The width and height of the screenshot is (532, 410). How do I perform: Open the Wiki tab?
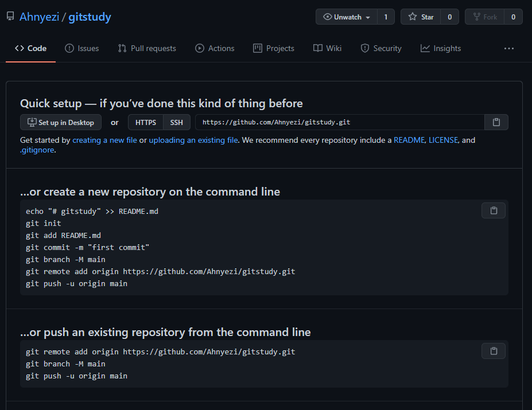pyautogui.click(x=327, y=49)
